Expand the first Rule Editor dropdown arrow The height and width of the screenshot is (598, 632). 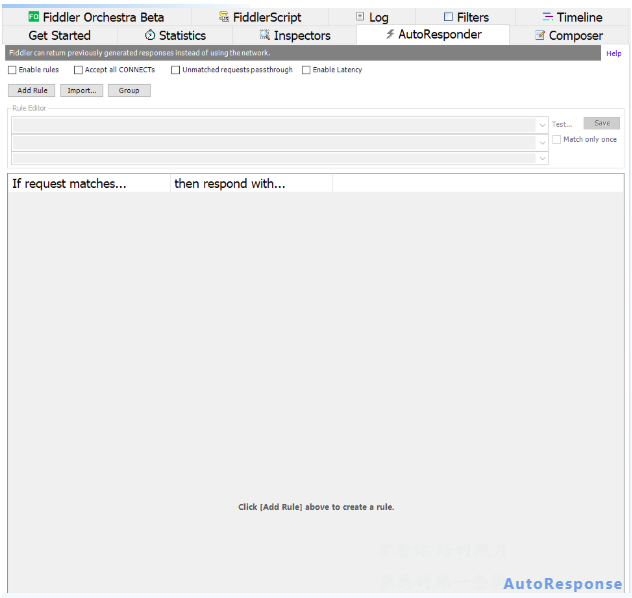tap(542, 125)
